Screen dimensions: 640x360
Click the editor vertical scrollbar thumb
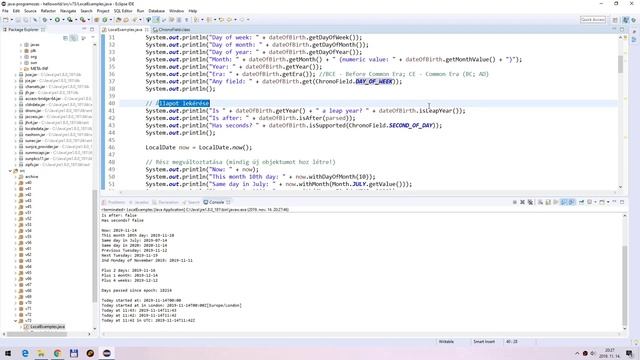[x=620, y=64]
